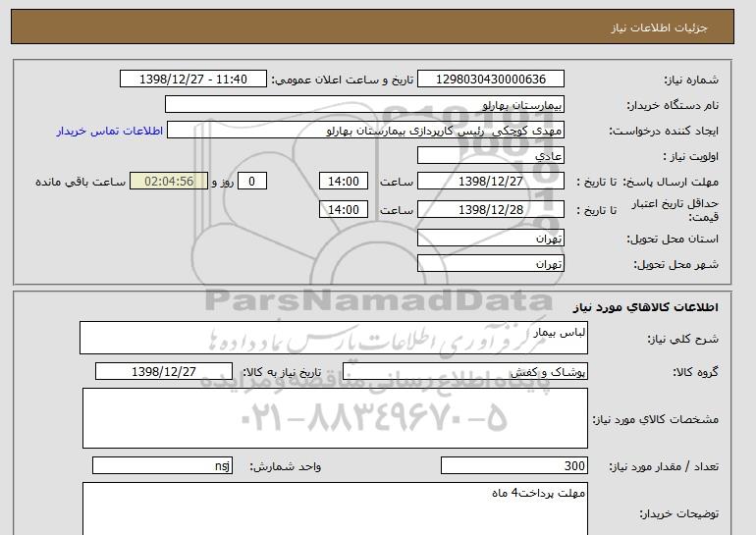Click the text ساعت باقی مانده
Image resolution: width=756 pixels, height=535 pixels.
[81, 182]
